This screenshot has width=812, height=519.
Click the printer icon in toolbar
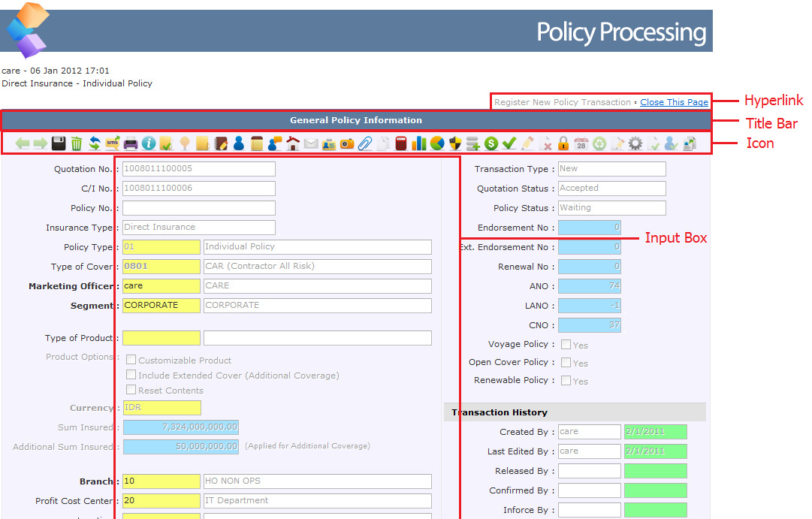pos(131,143)
